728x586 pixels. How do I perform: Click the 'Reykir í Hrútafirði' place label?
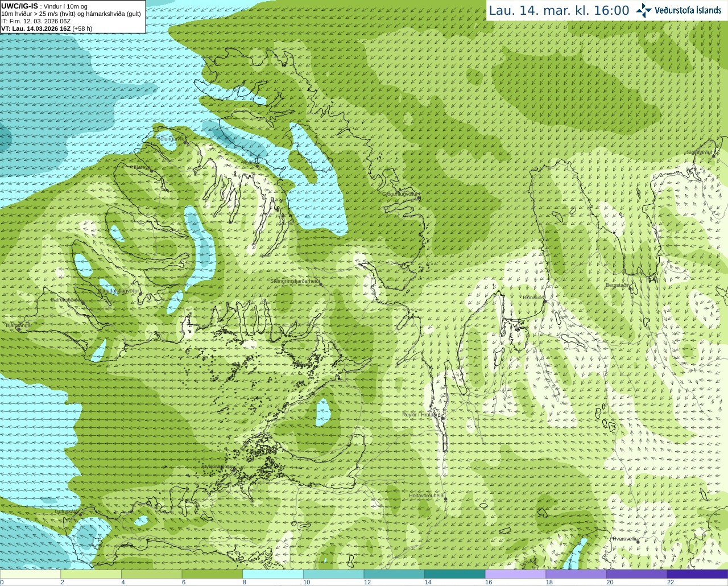[421, 415]
